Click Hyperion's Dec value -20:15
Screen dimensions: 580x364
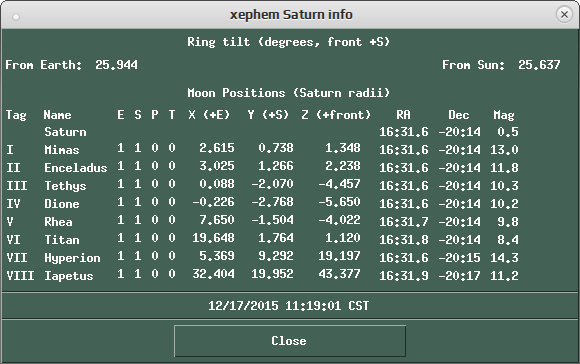[x=459, y=258]
